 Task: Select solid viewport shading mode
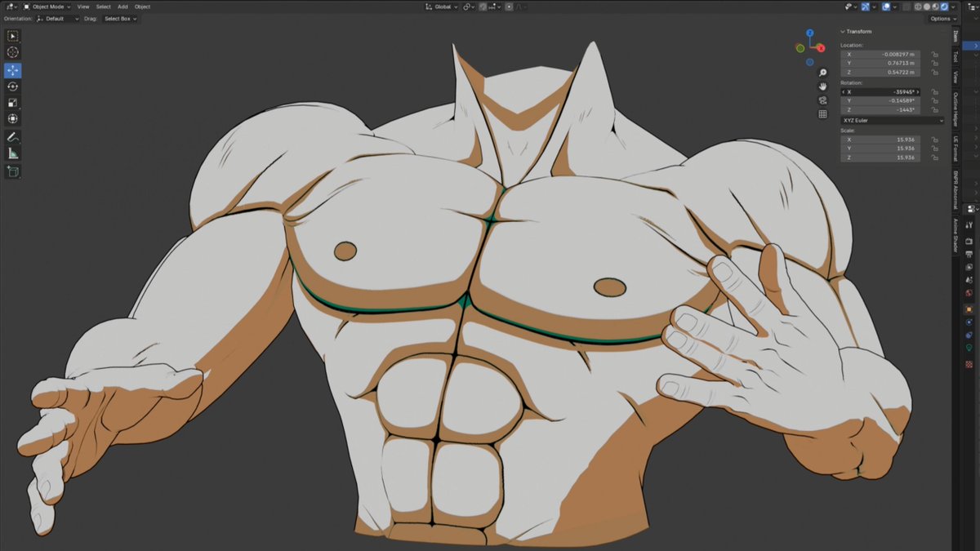927,7
